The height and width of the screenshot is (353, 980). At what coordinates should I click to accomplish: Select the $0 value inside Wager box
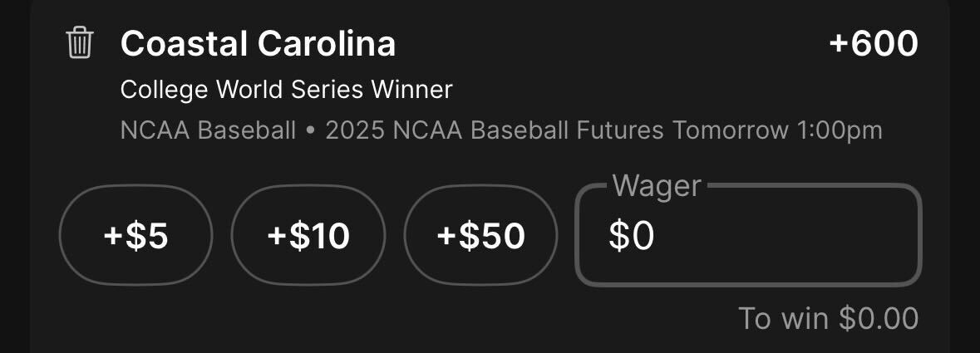(631, 236)
